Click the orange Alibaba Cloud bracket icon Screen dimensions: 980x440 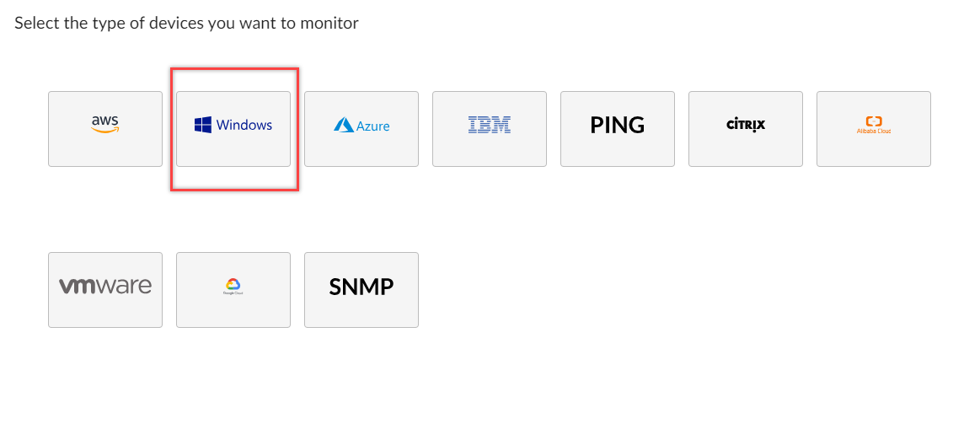point(874,121)
